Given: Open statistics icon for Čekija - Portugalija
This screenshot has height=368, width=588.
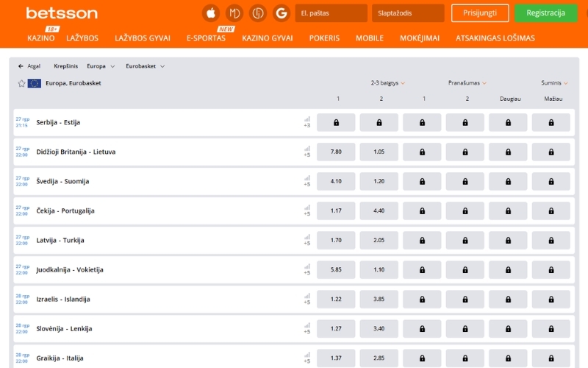Looking at the screenshot, I should click(307, 208).
